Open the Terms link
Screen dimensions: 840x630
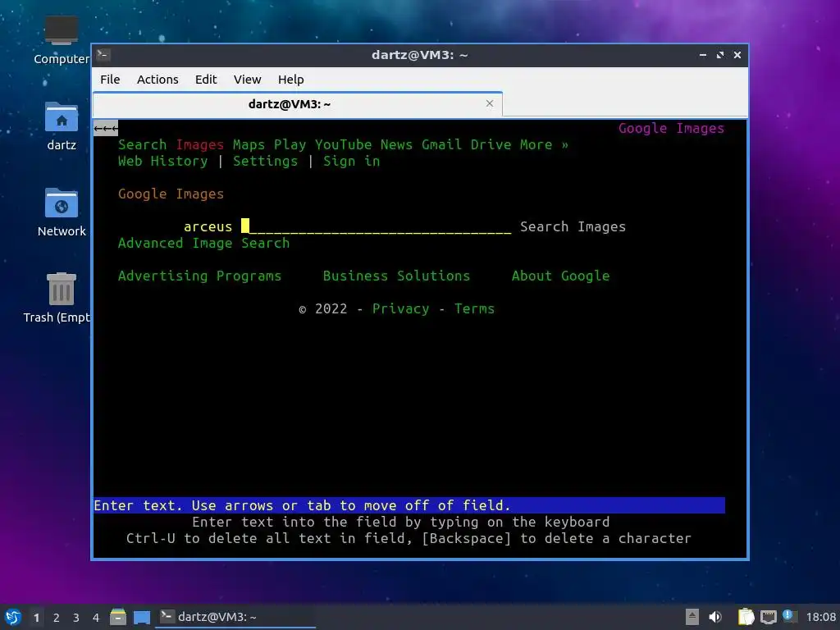[475, 308]
